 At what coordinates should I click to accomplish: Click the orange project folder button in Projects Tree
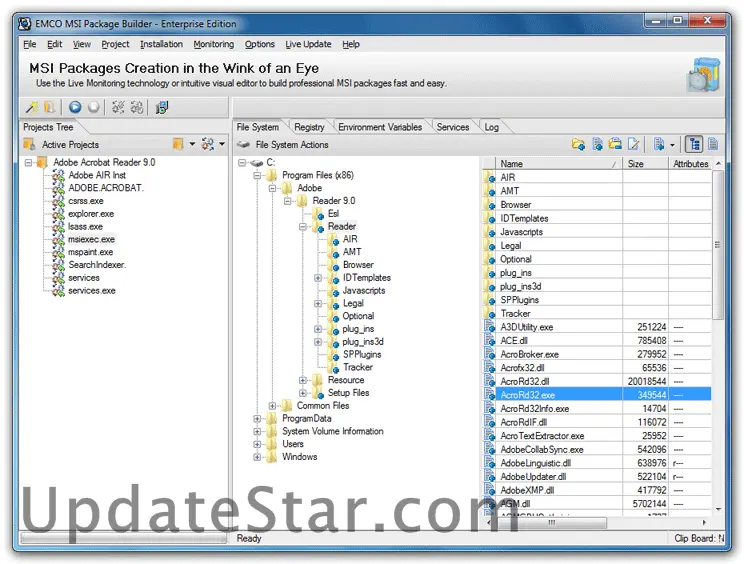point(178,144)
